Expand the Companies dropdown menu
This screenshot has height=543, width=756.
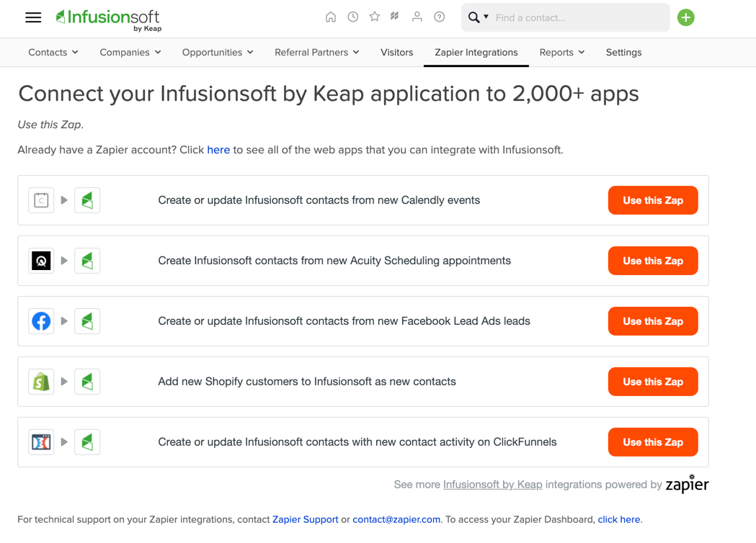[x=130, y=52]
